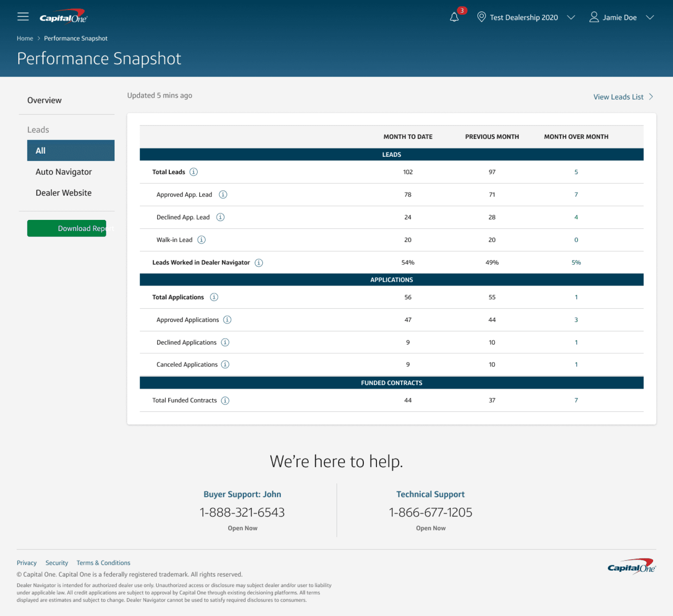Image resolution: width=673 pixels, height=616 pixels.
Task: Click Buyer Support: John heading
Action: click(x=242, y=494)
